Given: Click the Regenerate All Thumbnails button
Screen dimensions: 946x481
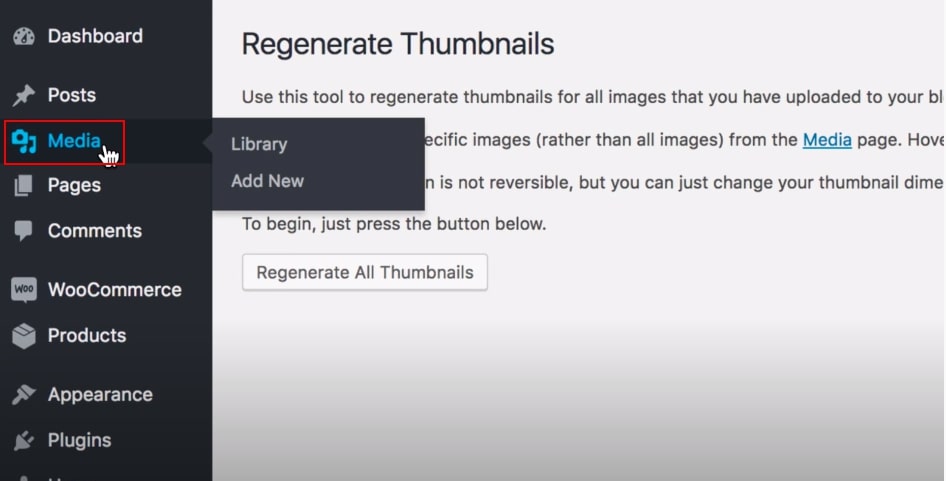Looking at the screenshot, I should click(x=365, y=273).
